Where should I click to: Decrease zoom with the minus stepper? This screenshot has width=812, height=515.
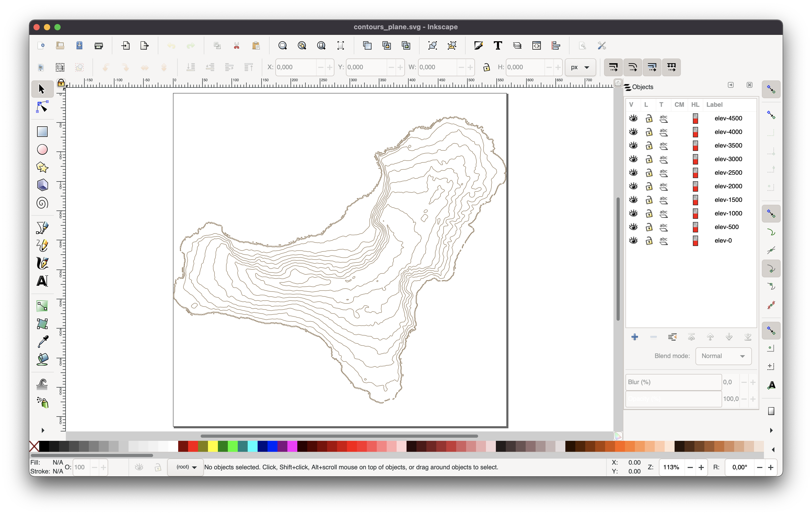point(690,467)
